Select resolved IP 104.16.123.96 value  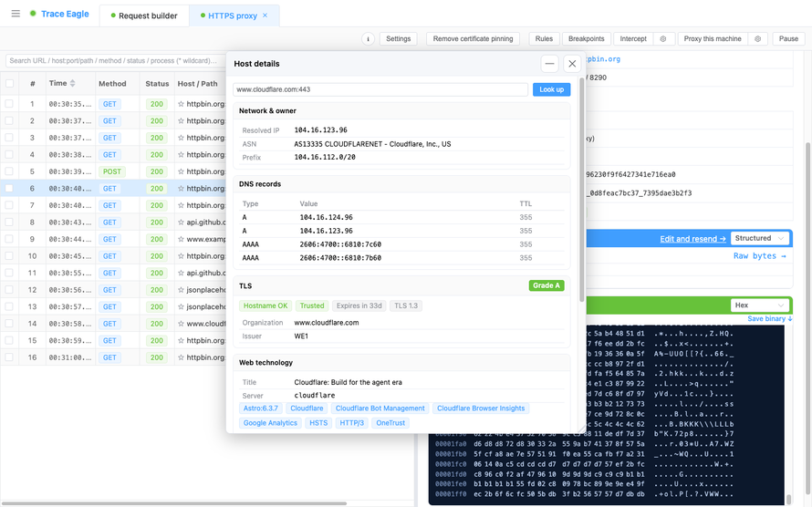[320, 129]
